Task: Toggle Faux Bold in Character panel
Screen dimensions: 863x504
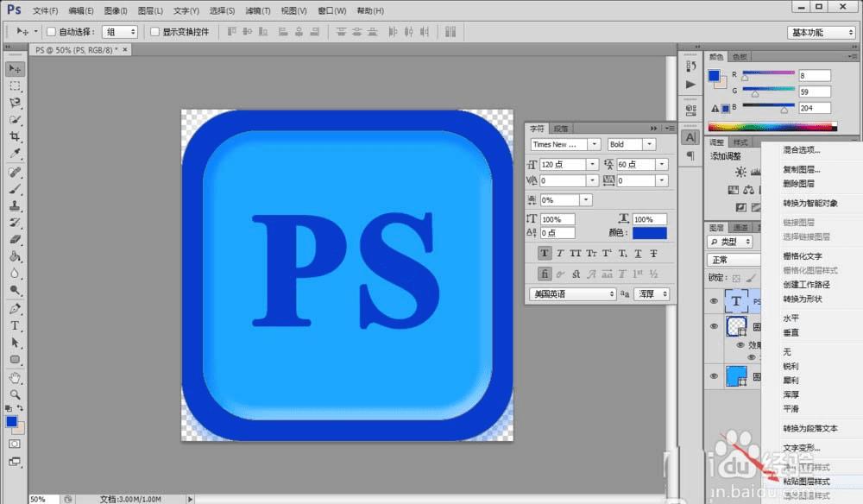Action: pos(545,253)
